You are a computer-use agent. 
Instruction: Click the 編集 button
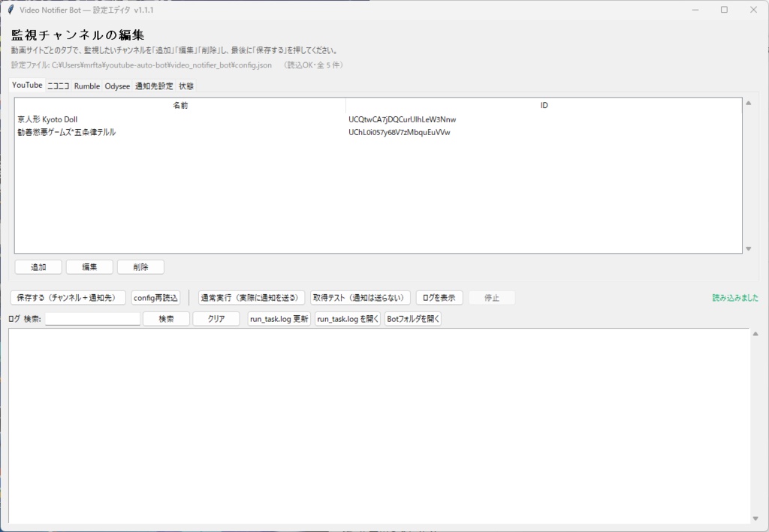pos(90,267)
